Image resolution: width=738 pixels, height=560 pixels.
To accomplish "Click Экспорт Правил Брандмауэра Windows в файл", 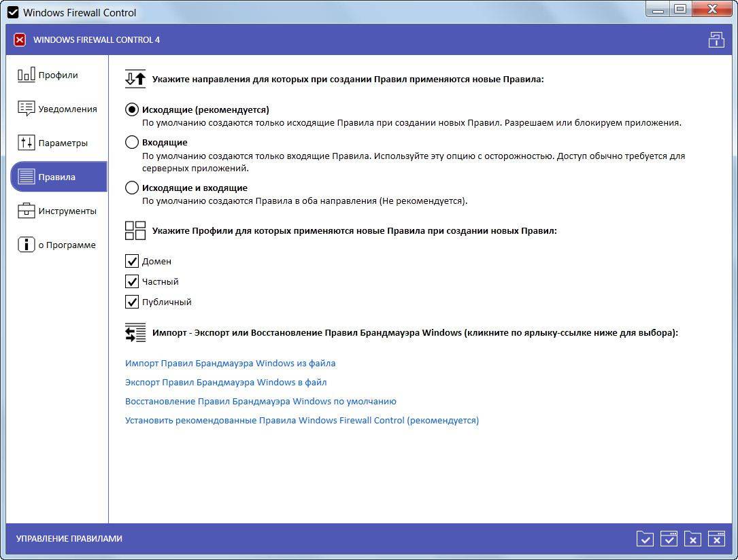I will click(226, 382).
